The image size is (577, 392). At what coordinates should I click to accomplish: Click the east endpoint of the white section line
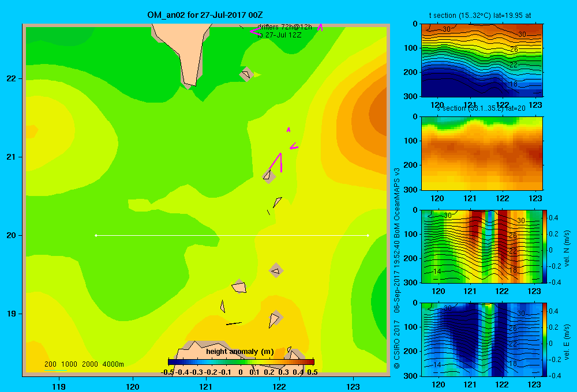(x=368, y=235)
